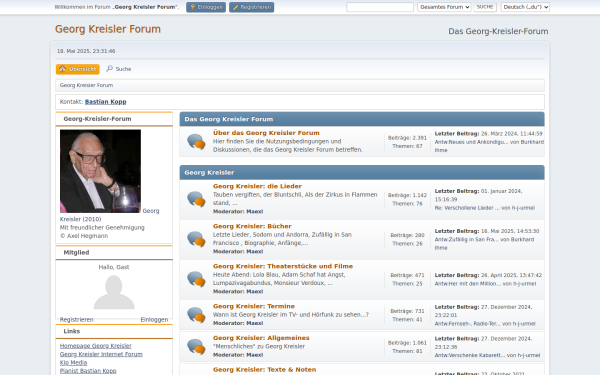This screenshot has height=375, width=600.
Task: Open the Georg Kreisler Forum breadcrumb link
Action: pos(86,85)
